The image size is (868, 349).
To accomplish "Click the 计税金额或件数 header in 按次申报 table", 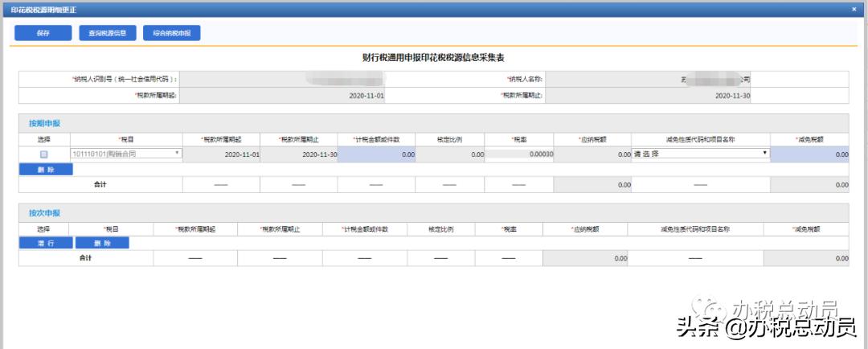I will tap(365, 229).
